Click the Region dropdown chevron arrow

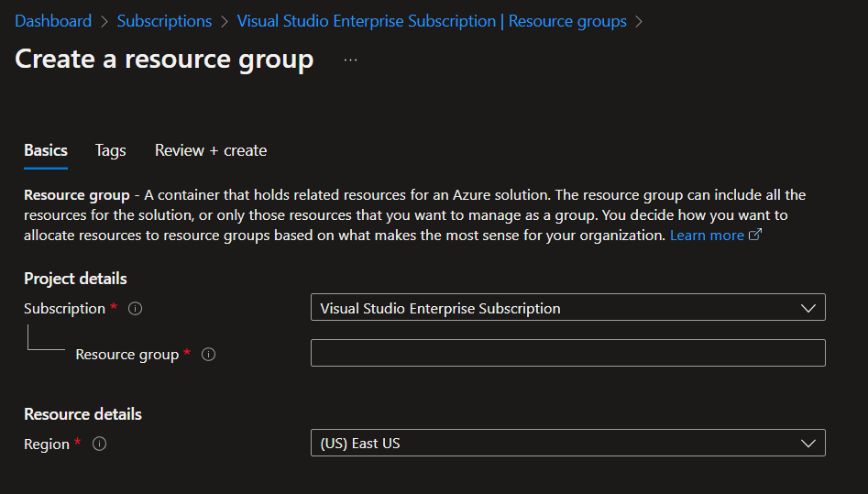click(x=808, y=444)
